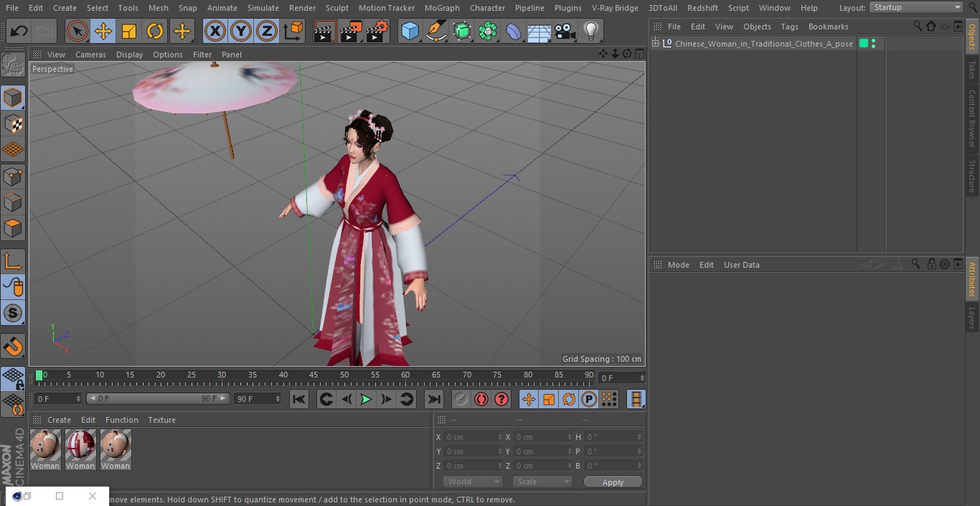
Task: Toggle rotation keyframe recording icon
Action: (569, 399)
